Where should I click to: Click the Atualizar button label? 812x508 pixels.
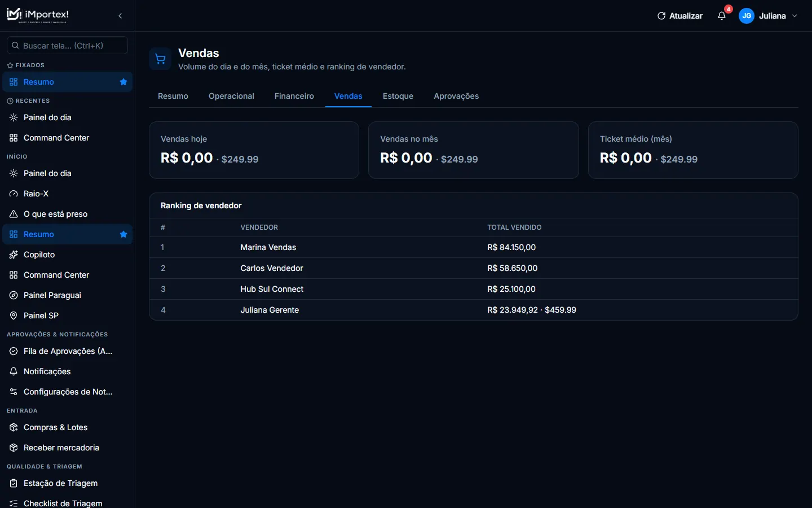686,16
